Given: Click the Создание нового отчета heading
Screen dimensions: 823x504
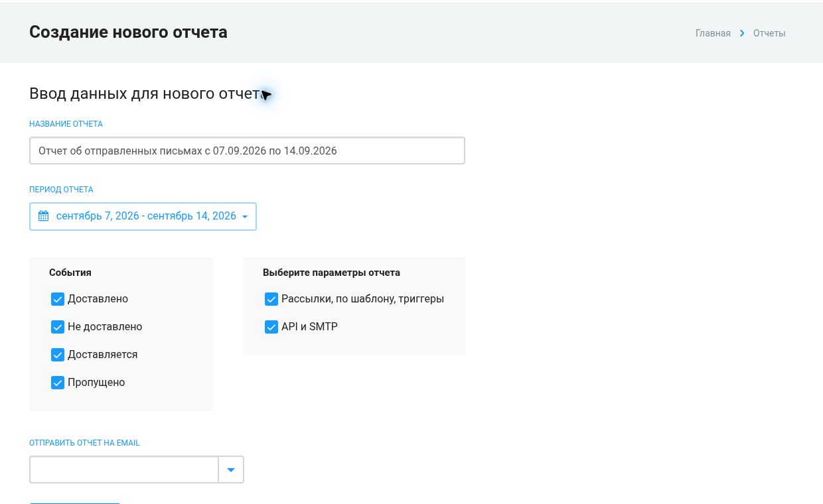Looking at the screenshot, I should point(128,32).
